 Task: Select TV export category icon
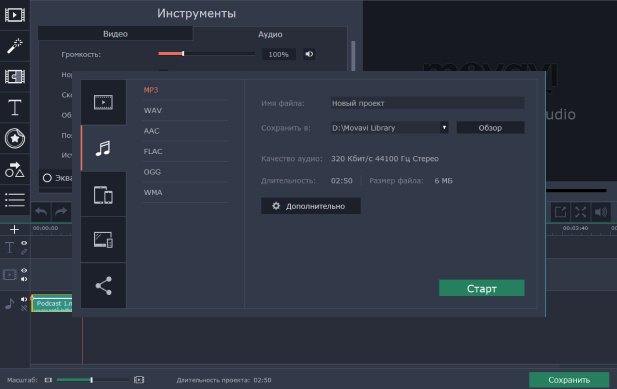[103, 240]
